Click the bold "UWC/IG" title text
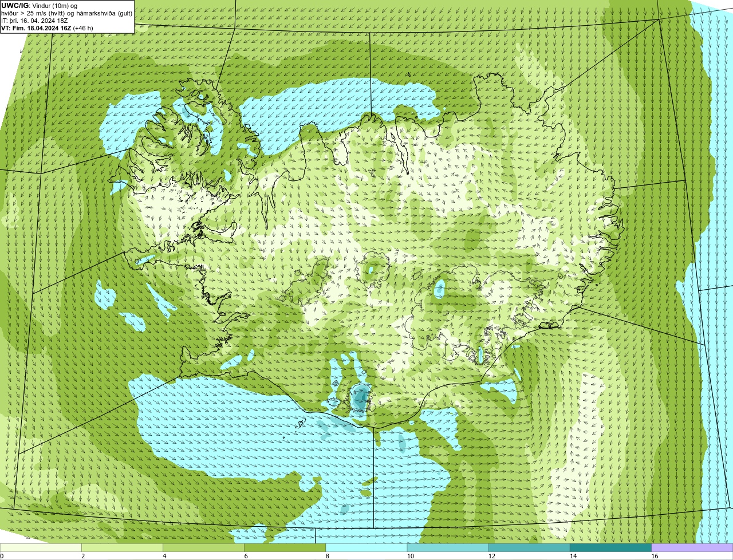The width and height of the screenshot is (733, 560). tap(15, 5)
